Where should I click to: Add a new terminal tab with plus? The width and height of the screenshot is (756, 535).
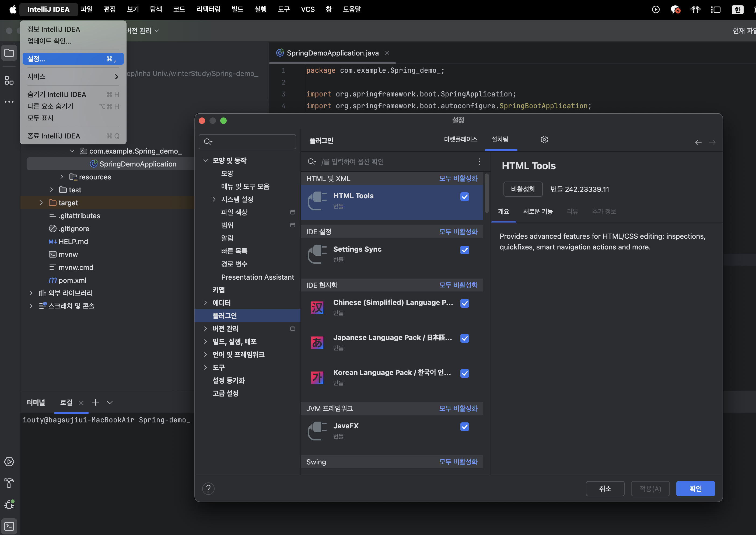96,402
